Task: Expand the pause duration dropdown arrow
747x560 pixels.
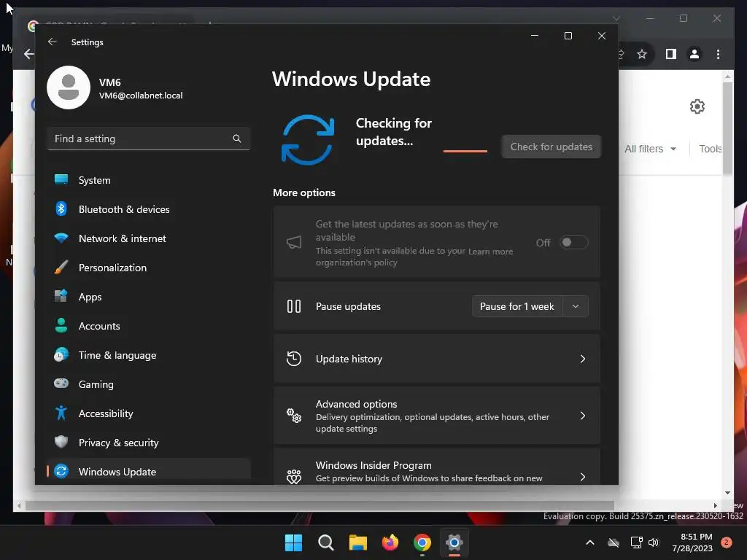Action: pos(576,306)
